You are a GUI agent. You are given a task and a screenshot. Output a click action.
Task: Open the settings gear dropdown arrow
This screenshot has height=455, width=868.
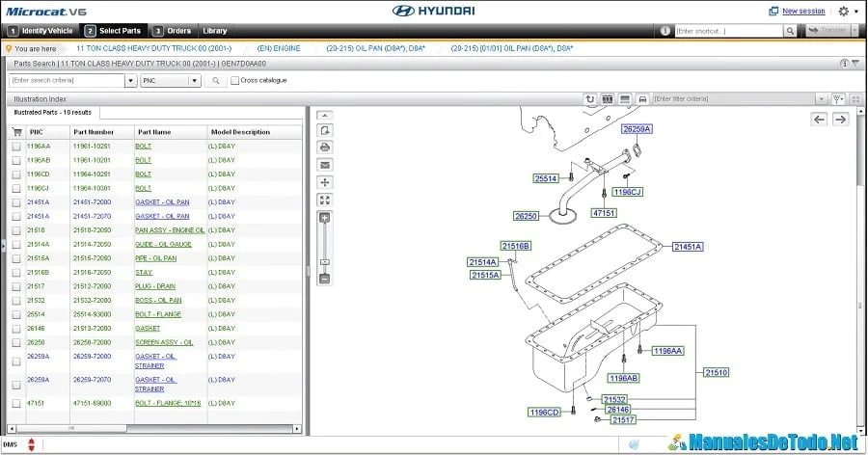(855, 11)
